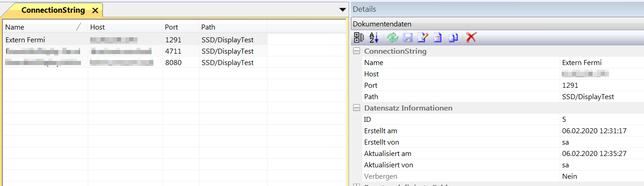Select the row with port 4711

pyautogui.click(x=173, y=51)
